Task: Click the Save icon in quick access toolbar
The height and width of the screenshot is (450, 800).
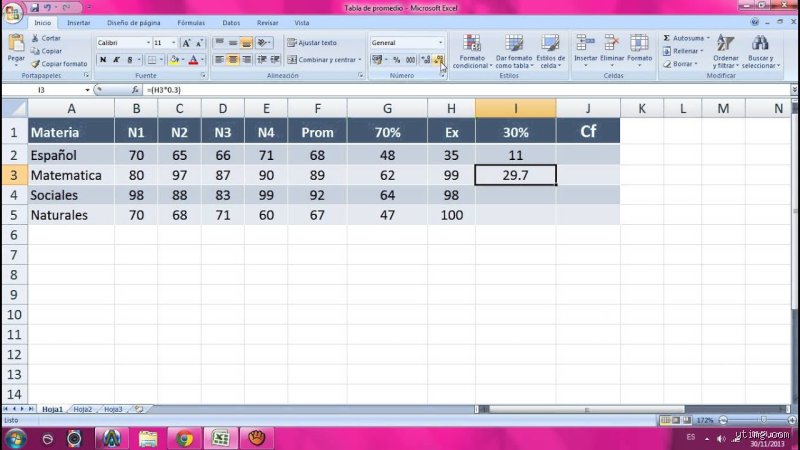Action: click(x=35, y=8)
